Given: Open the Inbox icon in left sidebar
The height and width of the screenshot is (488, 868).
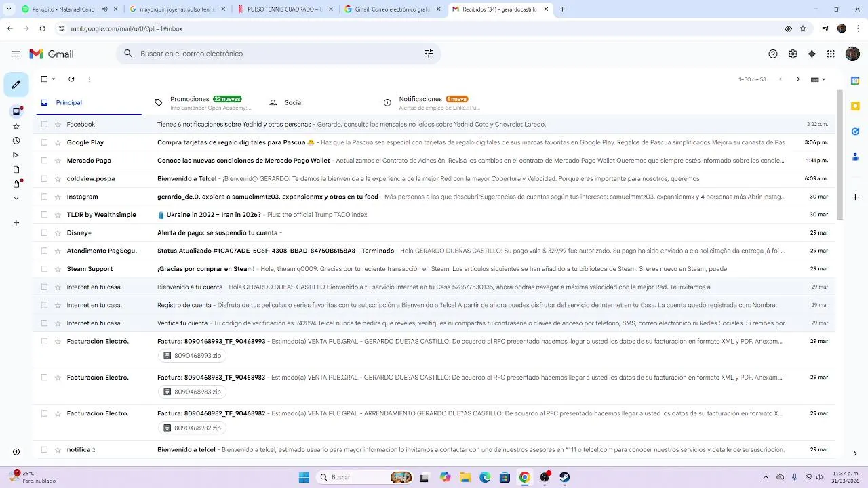Looking at the screenshot, I should coord(16,111).
